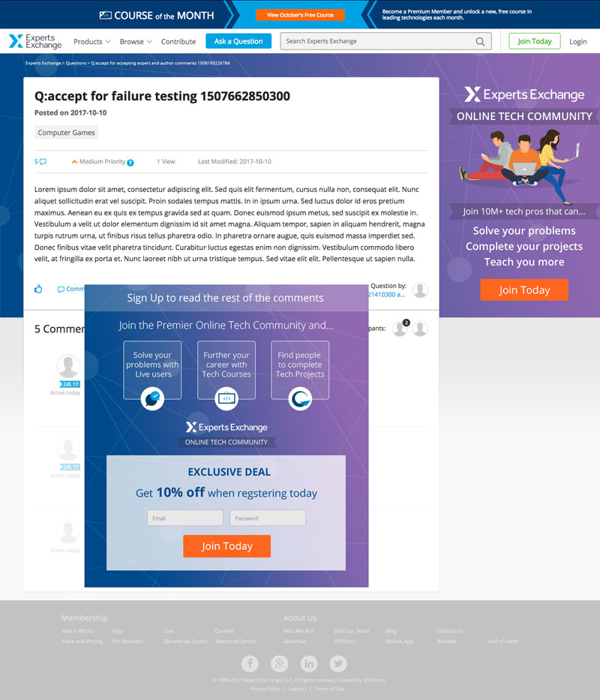Click the course of the month banner icon
Screen dimensions: 600x700
coord(105,15)
